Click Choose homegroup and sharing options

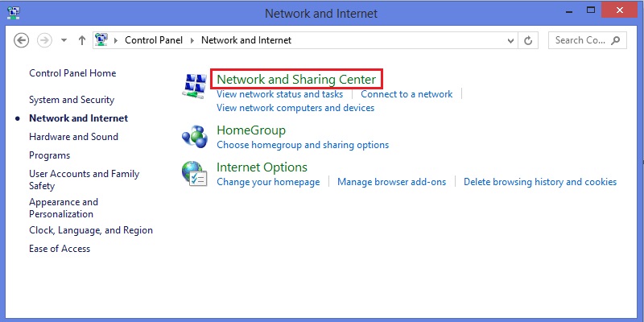[x=303, y=145]
